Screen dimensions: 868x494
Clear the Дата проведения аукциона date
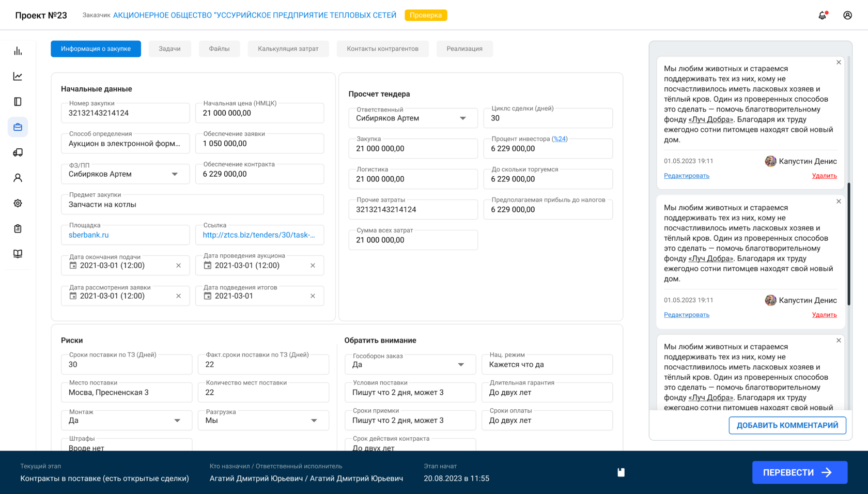pyautogui.click(x=313, y=266)
